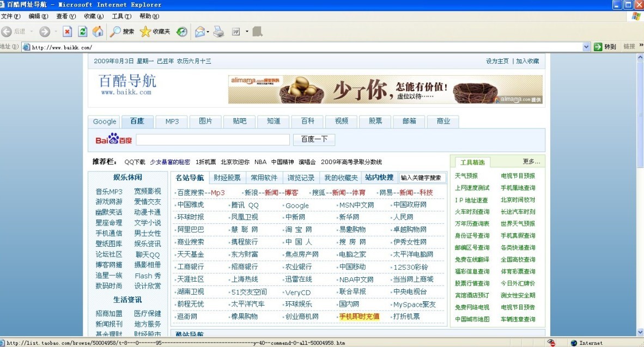The height and width of the screenshot is (347, 644).
Task: Open the 天气预报 tool link
Action: pyautogui.click(x=466, y=176)
